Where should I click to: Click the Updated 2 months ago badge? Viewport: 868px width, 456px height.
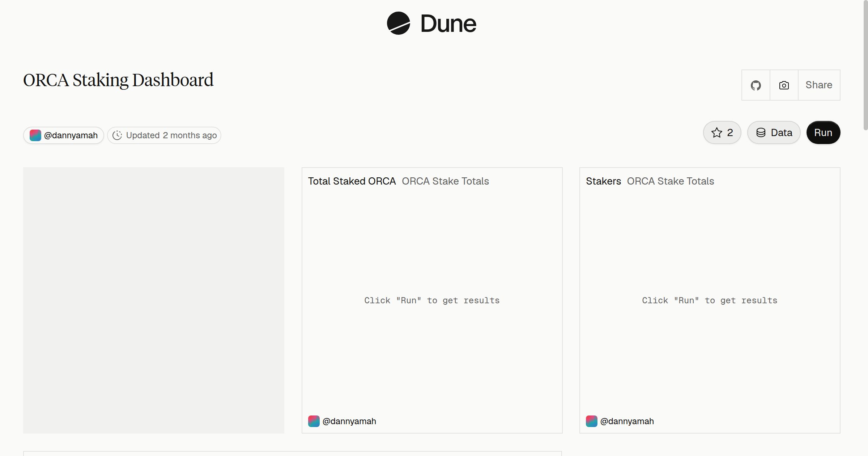point(164,135)
